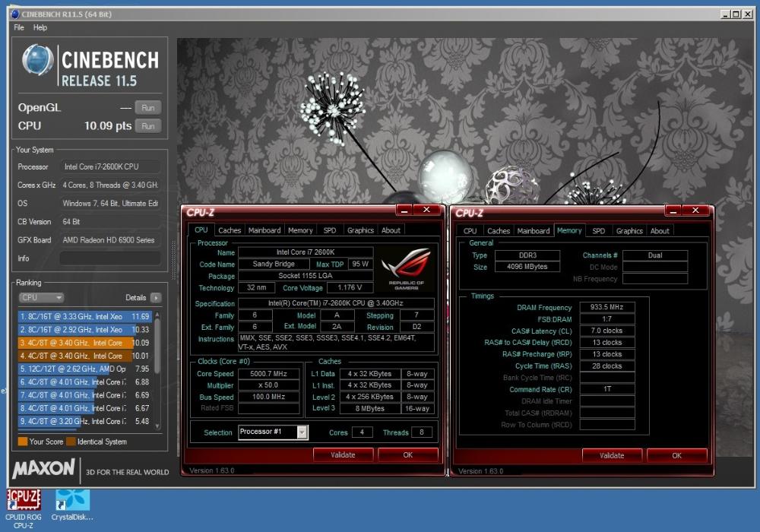The width and height of the screenshot is (760, 532).
Task: Click OK in left CPU-Z window
Action: (x=407, y=454)
